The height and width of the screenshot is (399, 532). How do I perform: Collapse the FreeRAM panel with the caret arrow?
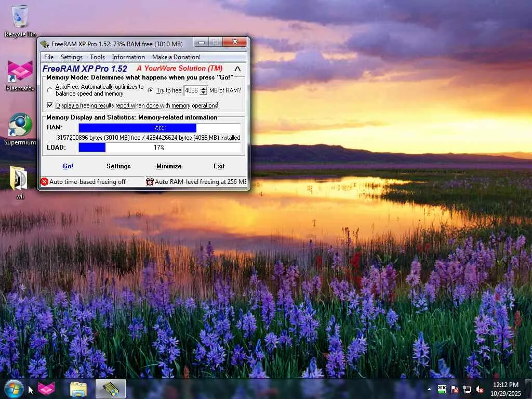click(x=237, y=69)
